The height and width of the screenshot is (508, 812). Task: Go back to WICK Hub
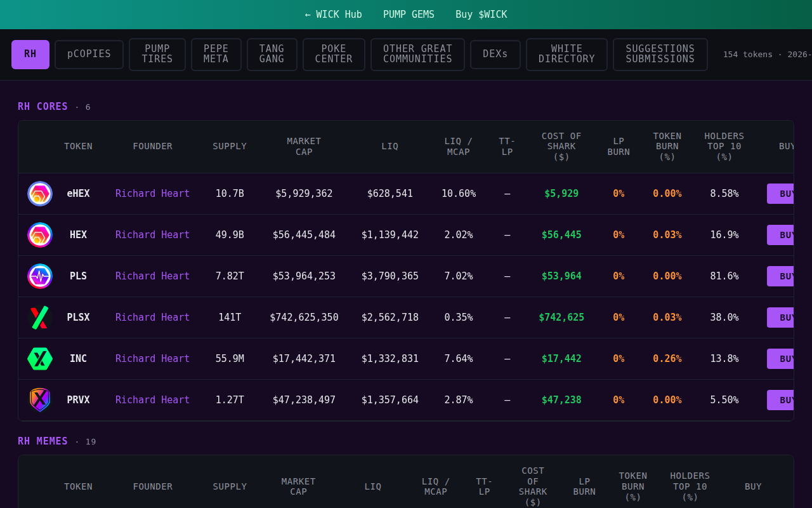click(x=333, y=15)
